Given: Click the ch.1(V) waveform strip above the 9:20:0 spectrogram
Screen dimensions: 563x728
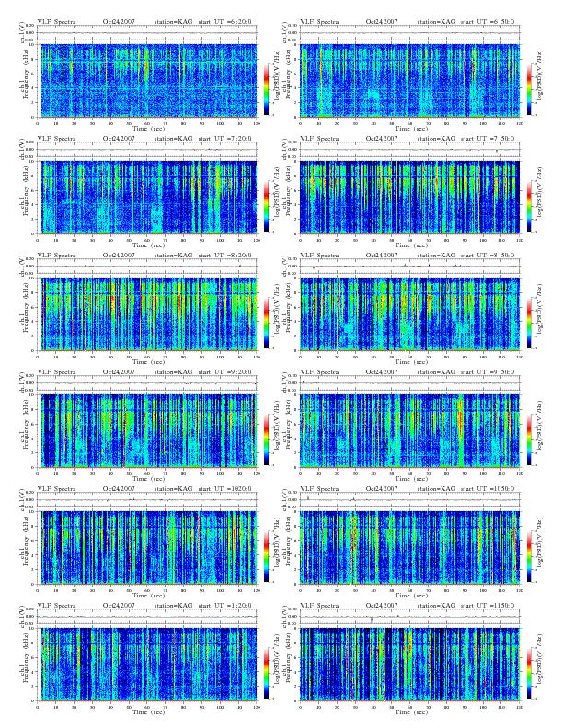Looking at the screenshot, I should [147, 383].
